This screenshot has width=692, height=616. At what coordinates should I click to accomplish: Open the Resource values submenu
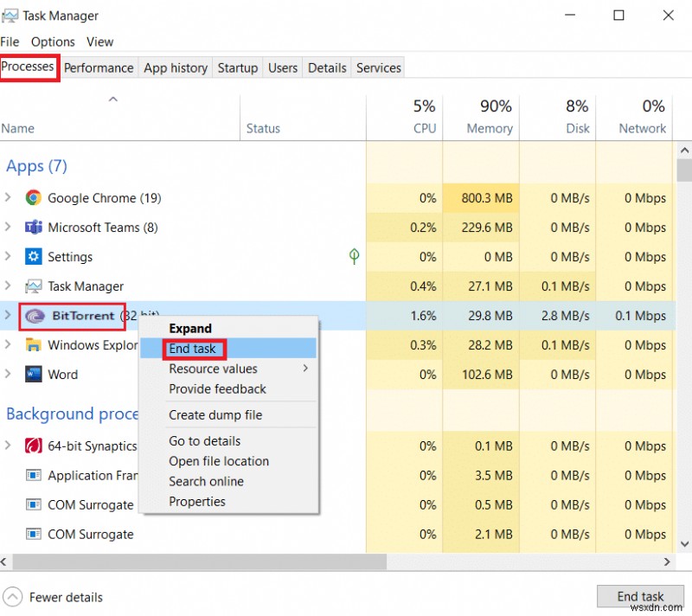click(x=213, y=369)
